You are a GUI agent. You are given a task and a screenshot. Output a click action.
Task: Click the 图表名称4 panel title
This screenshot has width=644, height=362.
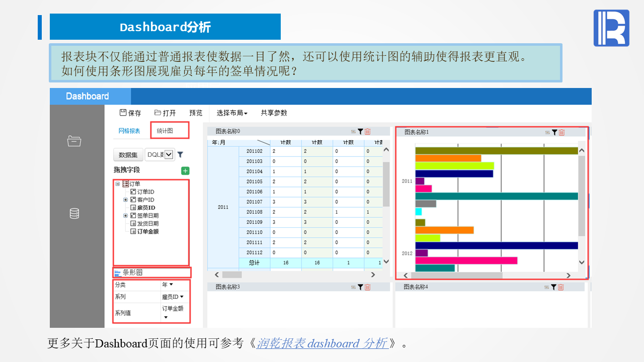pos(416,287)
